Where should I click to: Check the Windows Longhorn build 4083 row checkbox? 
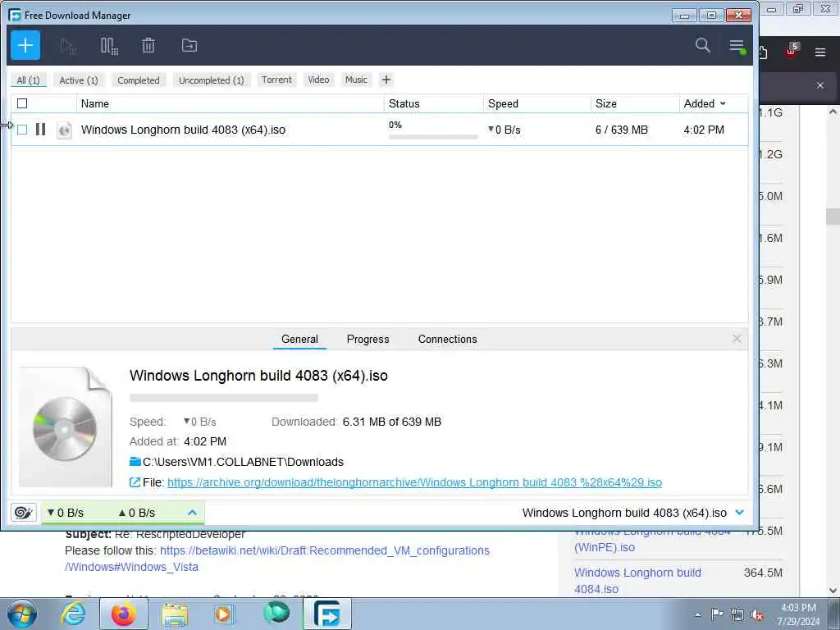[22, 129]
